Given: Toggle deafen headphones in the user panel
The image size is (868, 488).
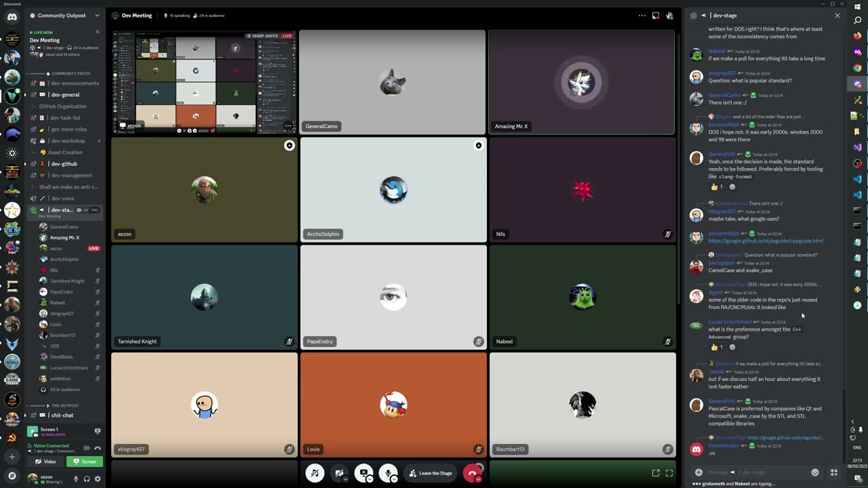Looking at the screenshot, I should coord(87,479).
